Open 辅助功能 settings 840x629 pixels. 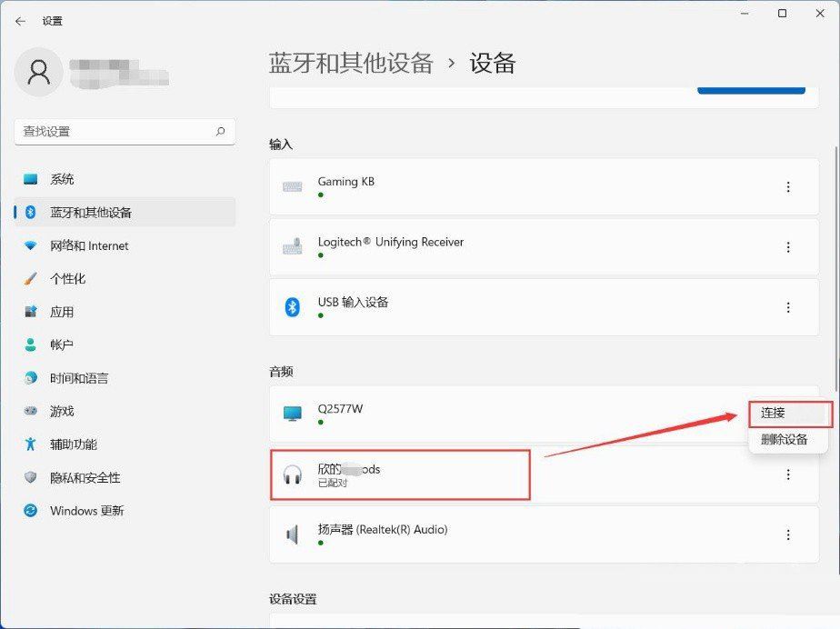click(x=125, y=444)
